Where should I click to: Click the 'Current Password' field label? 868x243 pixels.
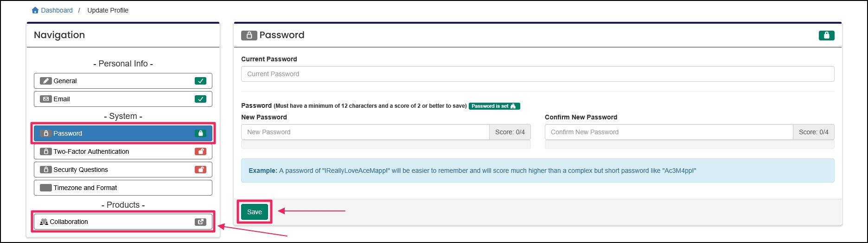tap(269, 59)
